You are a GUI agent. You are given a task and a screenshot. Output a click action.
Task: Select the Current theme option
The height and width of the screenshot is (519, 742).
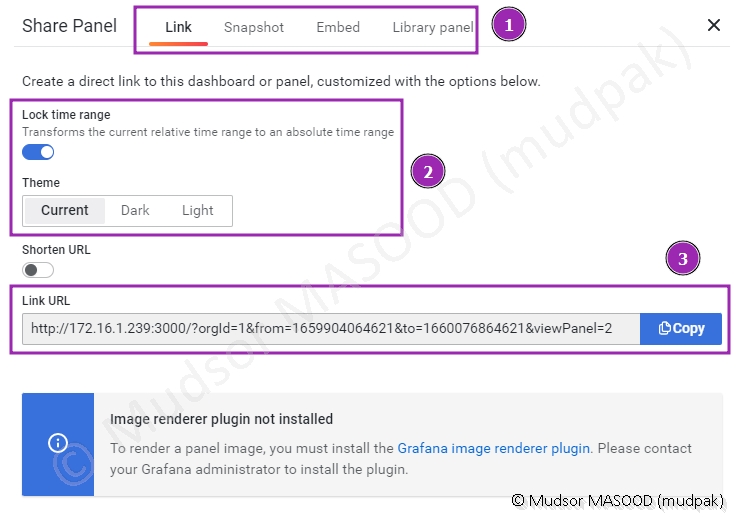click(x=65, y=211)
